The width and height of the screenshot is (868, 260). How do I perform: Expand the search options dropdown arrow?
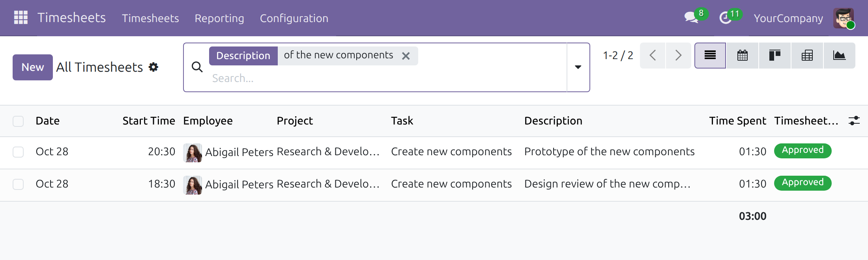click(x=578, y=67)
